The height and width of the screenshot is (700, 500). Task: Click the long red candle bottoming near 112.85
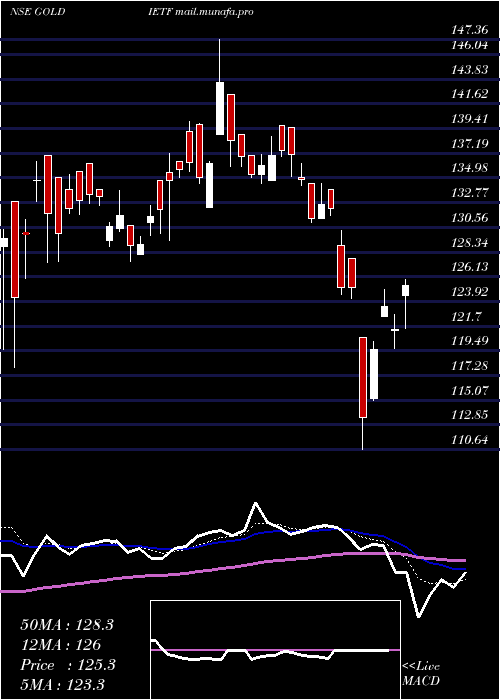click(x=363, y=377)
